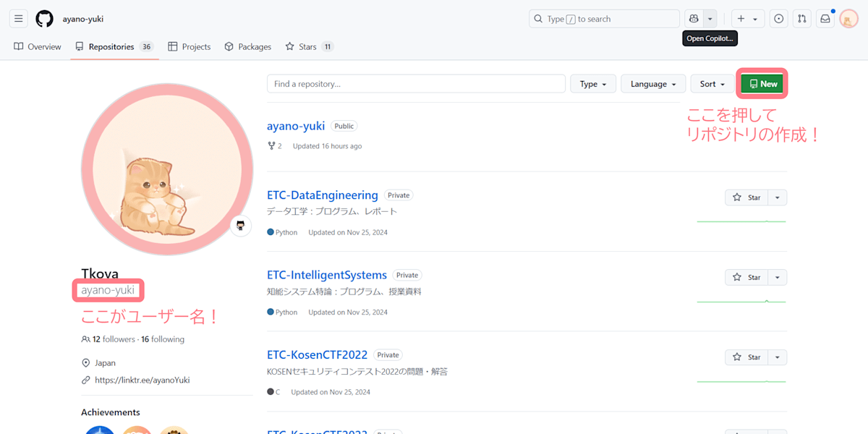Click the large cat profile picture

[167, 169]
